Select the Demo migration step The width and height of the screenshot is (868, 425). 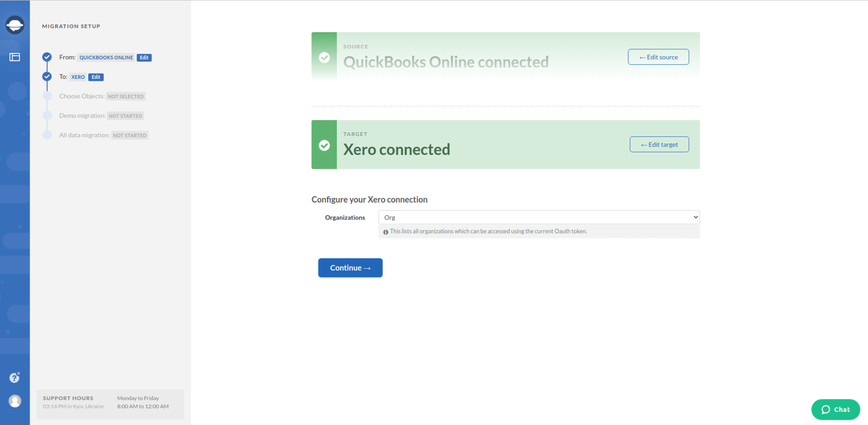[x=82, y=116]
